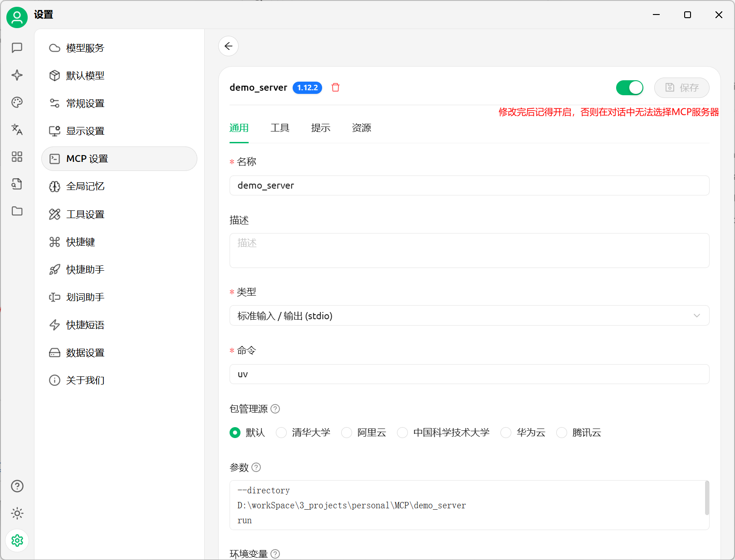Switch theme with the sun icon
Viewport: 735px width, 560px height.
[17, 513]
